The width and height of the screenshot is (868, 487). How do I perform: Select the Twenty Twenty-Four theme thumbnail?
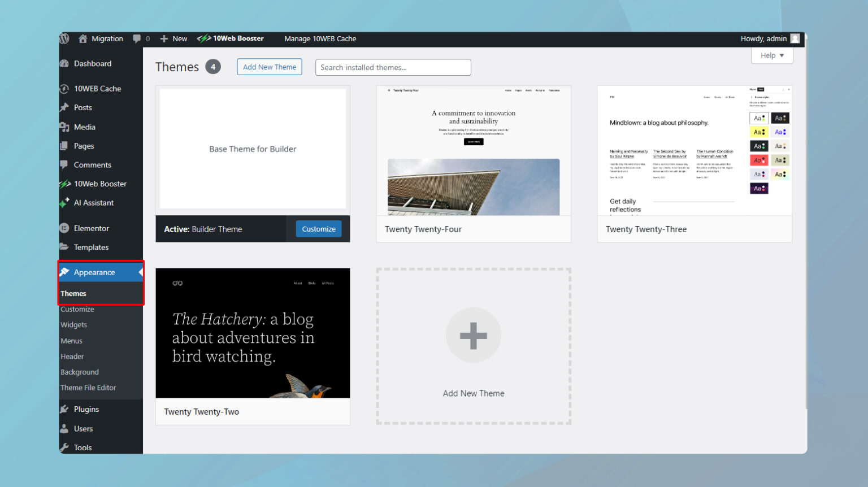point(474,151)
